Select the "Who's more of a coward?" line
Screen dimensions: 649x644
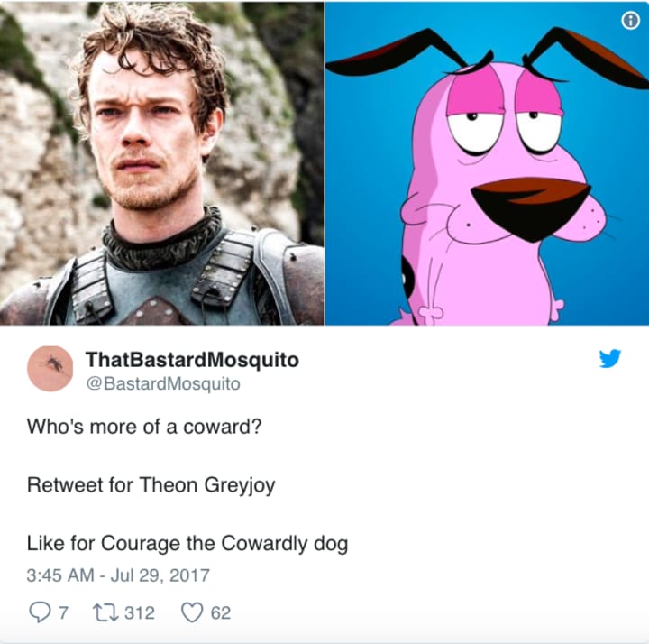tap(144, 426)
